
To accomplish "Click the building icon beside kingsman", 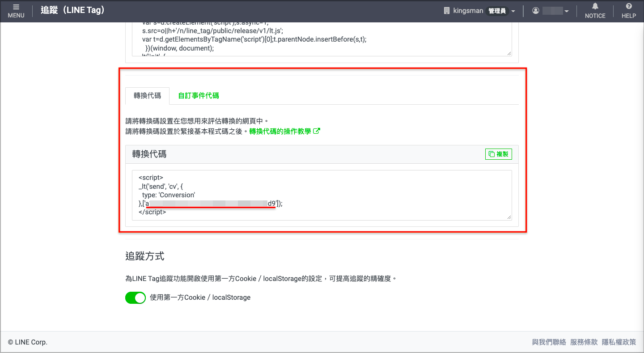I will click(x=446, y=11).
